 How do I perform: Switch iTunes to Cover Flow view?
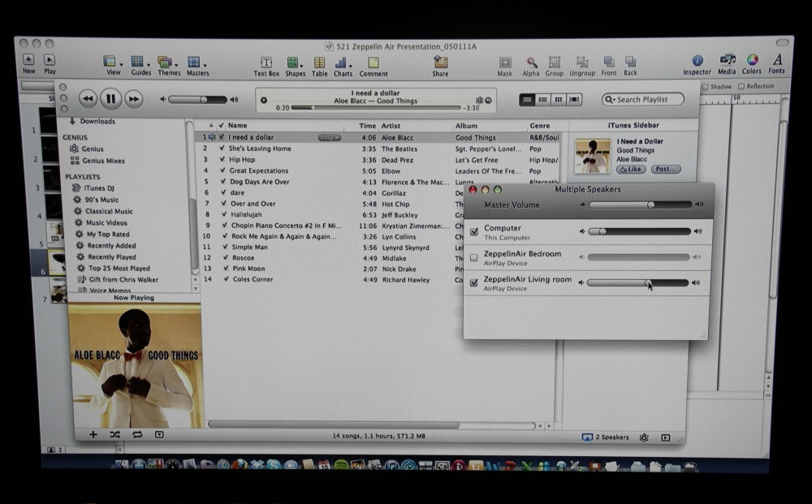point(574,100)
